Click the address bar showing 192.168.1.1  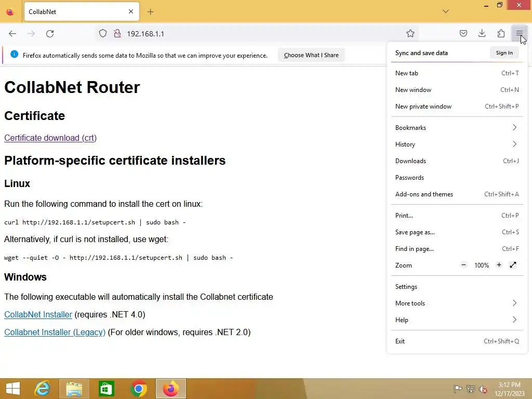[258, 34]
